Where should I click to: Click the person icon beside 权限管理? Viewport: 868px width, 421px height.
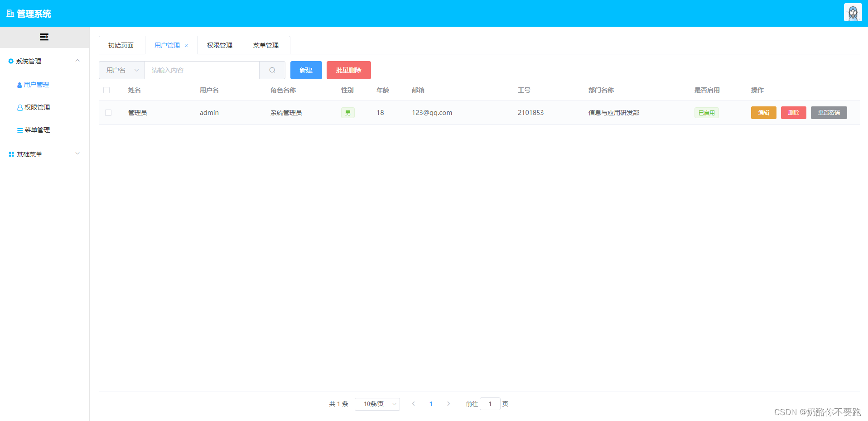[x=19, y=107]
